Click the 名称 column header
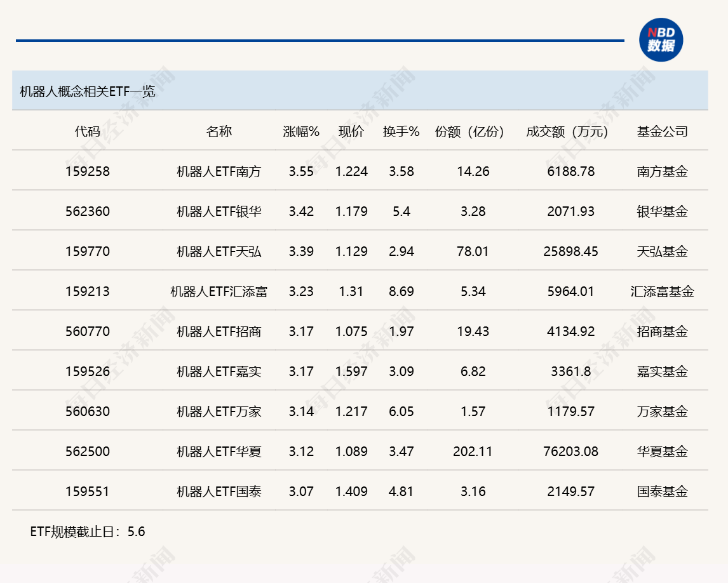Screen dimensions: 728x583 click(x=219, y=131)
